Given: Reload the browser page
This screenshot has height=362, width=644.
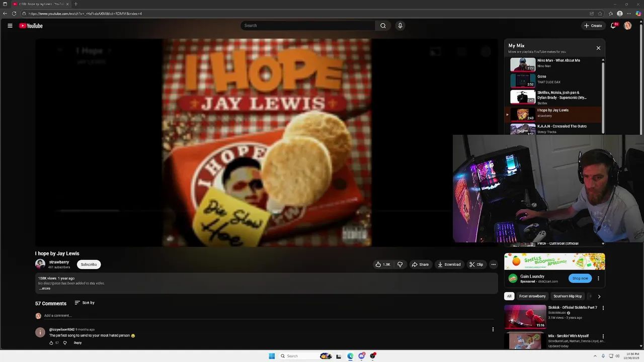Looking at the screenshot, I should (14, 14).
